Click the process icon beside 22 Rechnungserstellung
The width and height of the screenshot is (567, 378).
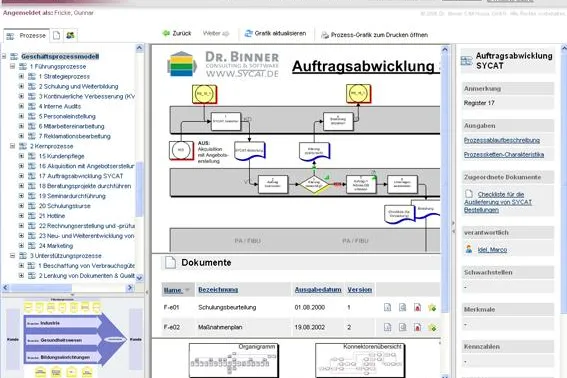pos(32,226)
